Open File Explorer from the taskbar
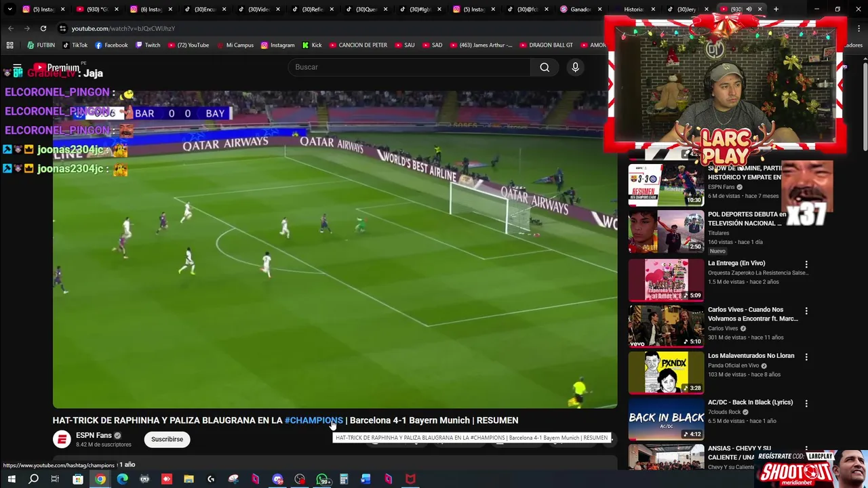The height and width of the screenshot is (488, 868). [x=189, y=479]
